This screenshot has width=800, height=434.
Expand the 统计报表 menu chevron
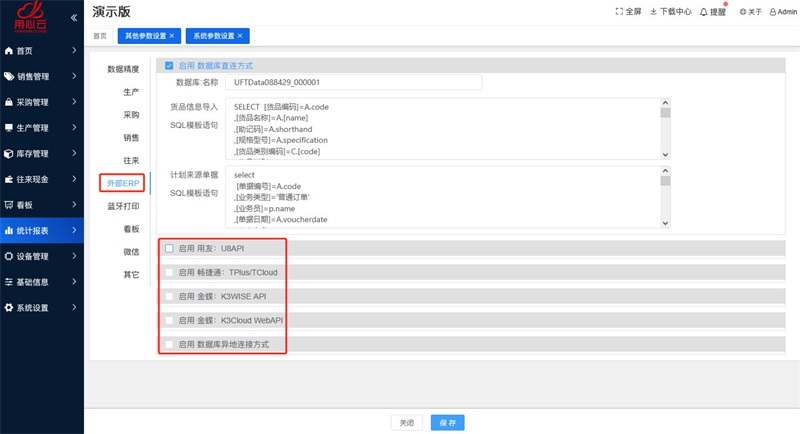click(x=74, y=230)
